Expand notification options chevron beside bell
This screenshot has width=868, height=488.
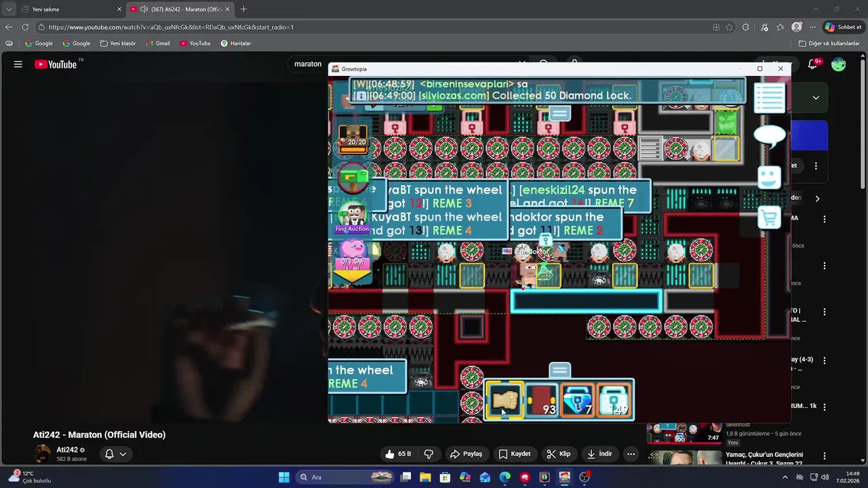tap(123, 454)
